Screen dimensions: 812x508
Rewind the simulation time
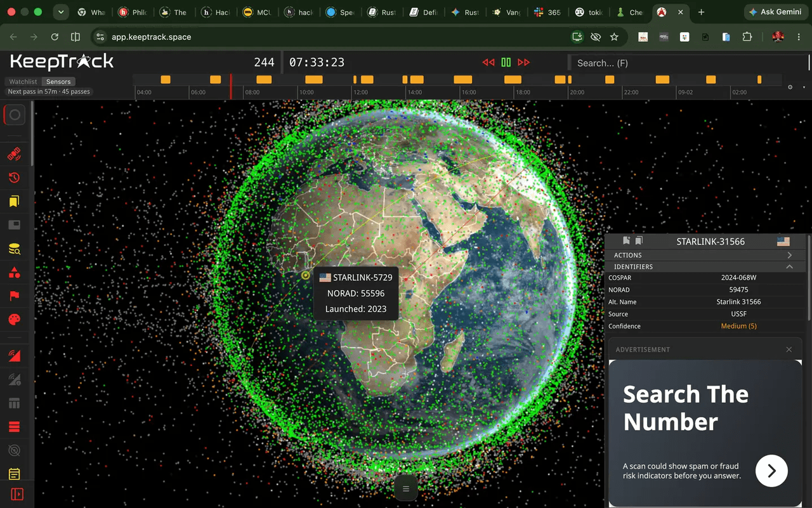[x=488, y=62]
